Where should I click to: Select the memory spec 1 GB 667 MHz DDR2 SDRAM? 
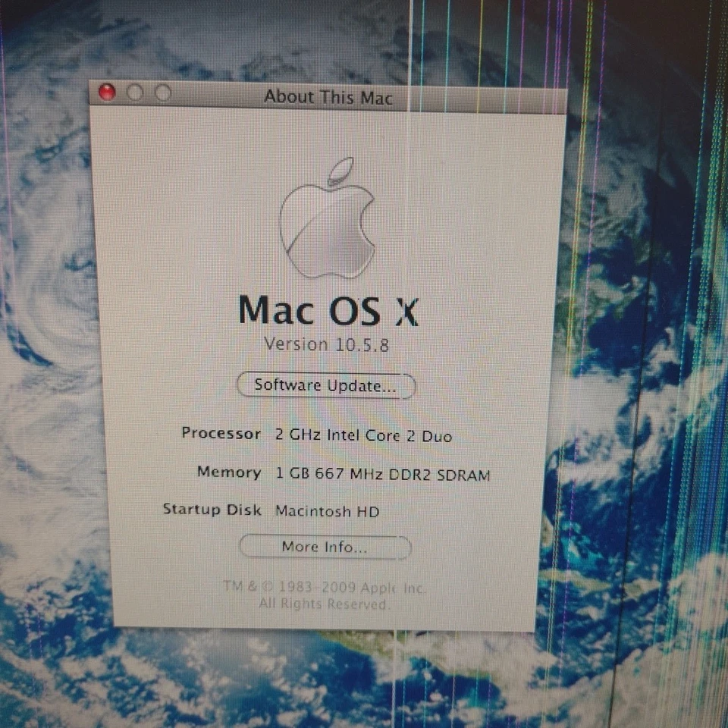pos(382,473)
